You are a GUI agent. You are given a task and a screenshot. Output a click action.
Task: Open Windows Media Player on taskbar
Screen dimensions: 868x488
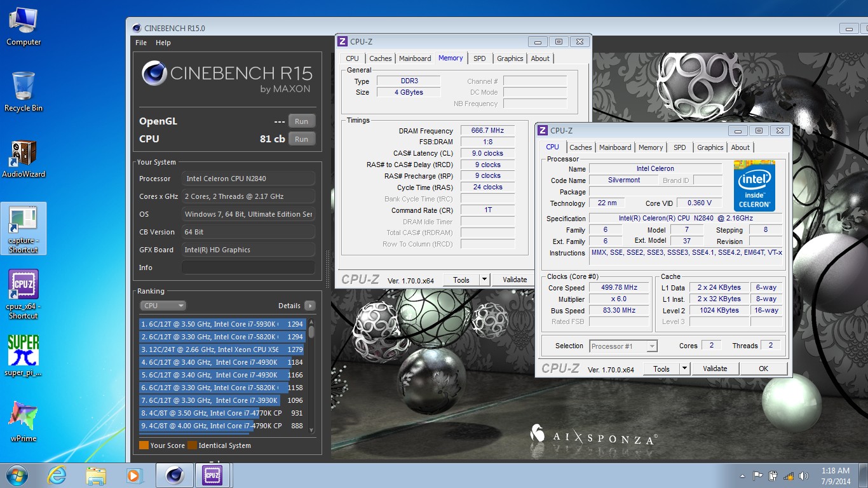pyautogui.click(x=134, y=475)
